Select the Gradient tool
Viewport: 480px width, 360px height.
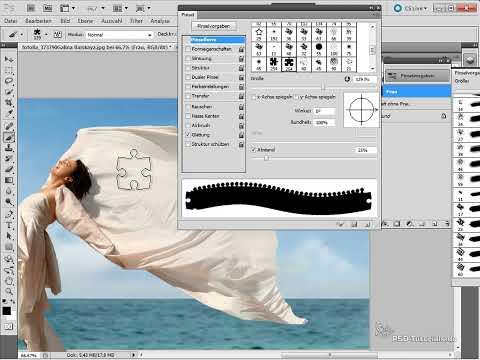(9, 180)
